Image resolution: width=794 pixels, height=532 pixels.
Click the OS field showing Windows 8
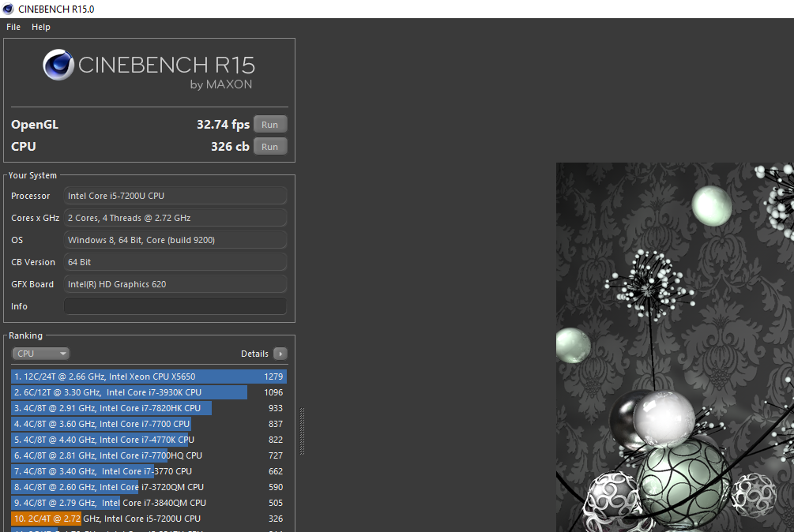coord(175,240)
